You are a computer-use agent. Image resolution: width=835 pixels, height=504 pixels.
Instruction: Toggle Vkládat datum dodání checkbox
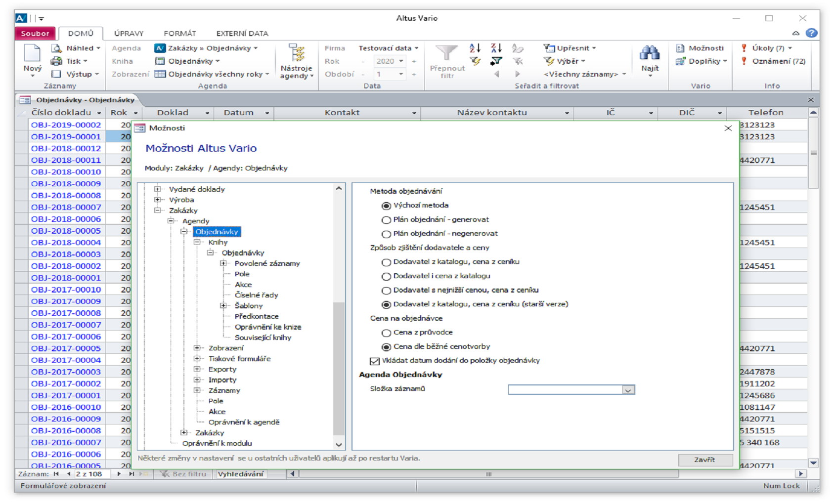[x=375, y=361]
